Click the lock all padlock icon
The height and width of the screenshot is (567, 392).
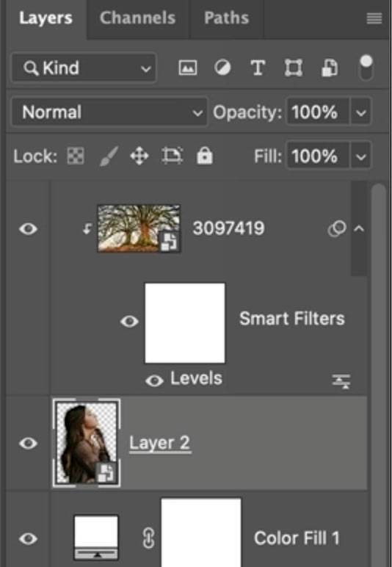(205, 156)
